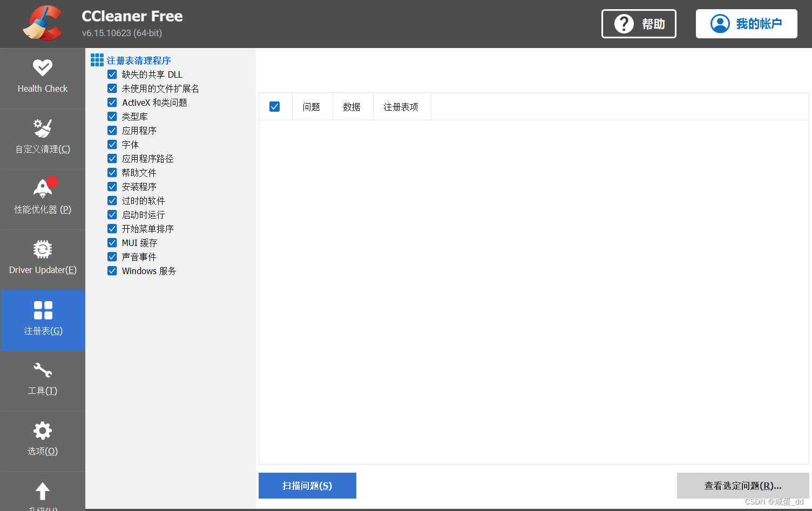Uncheck 缺失的共享 DLL checkbox
The width and height of the screenshot is (812, 511).
click(x=112, y=74)
